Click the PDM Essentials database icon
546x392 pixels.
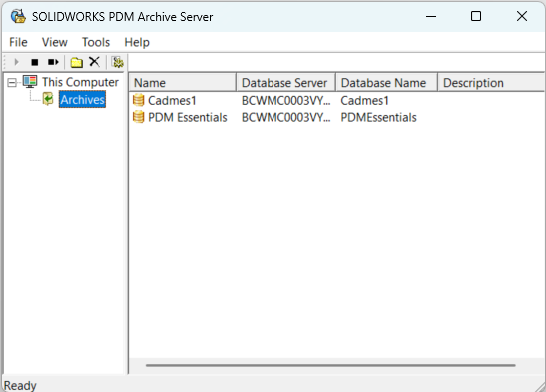click(x=138, y=117)
